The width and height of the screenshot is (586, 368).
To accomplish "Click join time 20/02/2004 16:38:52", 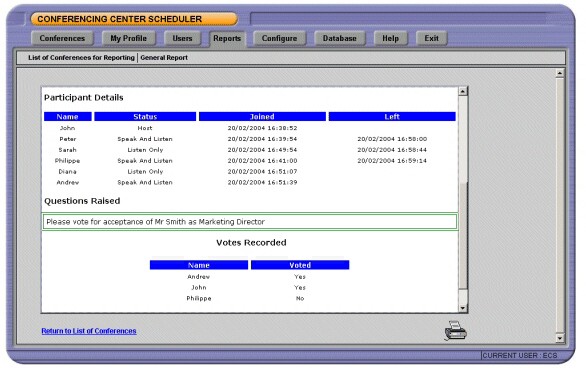I will click(262, 128).
